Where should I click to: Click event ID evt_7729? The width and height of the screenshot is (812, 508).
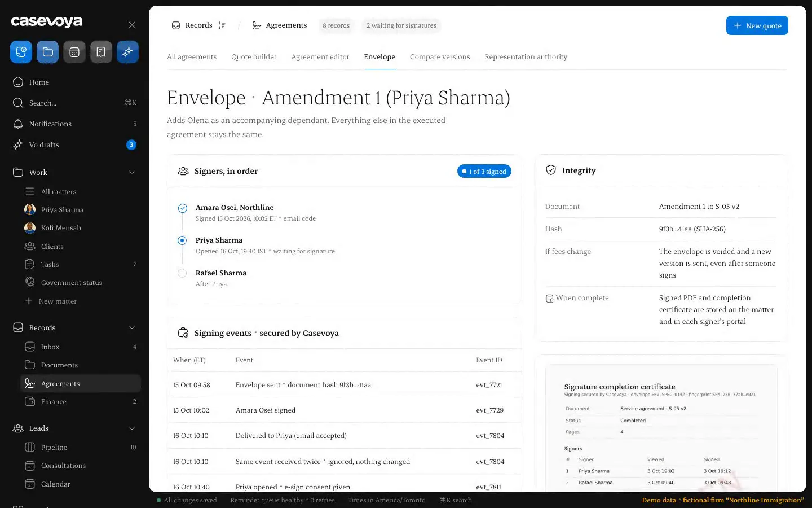(489, 410)
